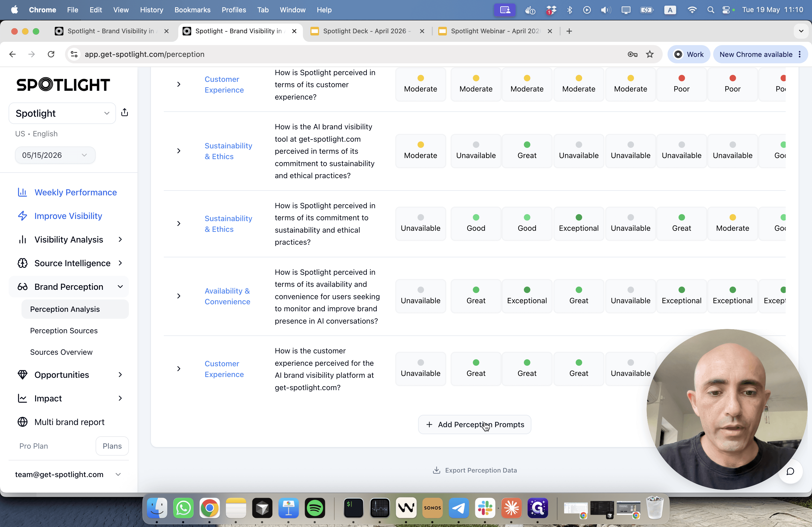Open the Spotlight brand selector dropdown
The image size is (812, 527).
[x=63, y=113]
